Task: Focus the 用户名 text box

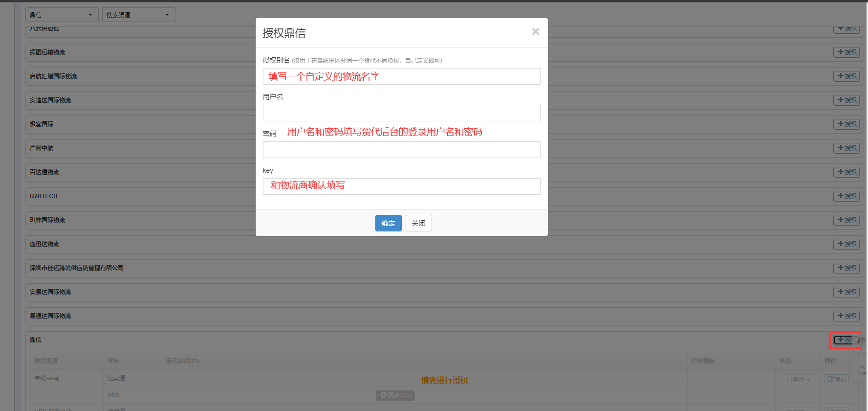Action: pyautogui.click(x=401, y=113)
